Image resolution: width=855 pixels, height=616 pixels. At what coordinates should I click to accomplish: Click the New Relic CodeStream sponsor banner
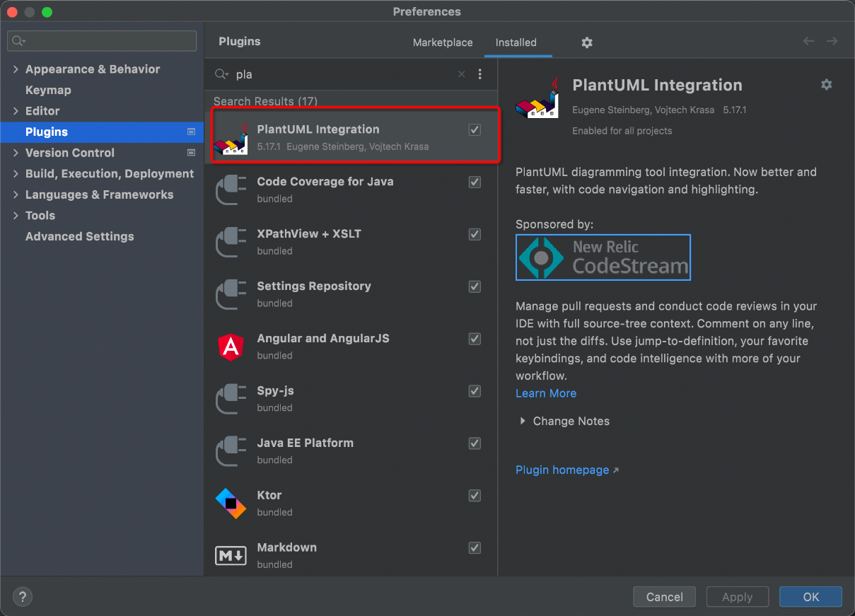(603, 257)
